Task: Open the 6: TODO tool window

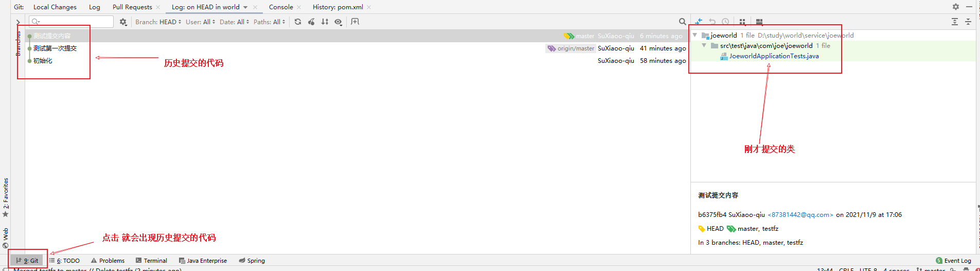Action: [65, 261]
